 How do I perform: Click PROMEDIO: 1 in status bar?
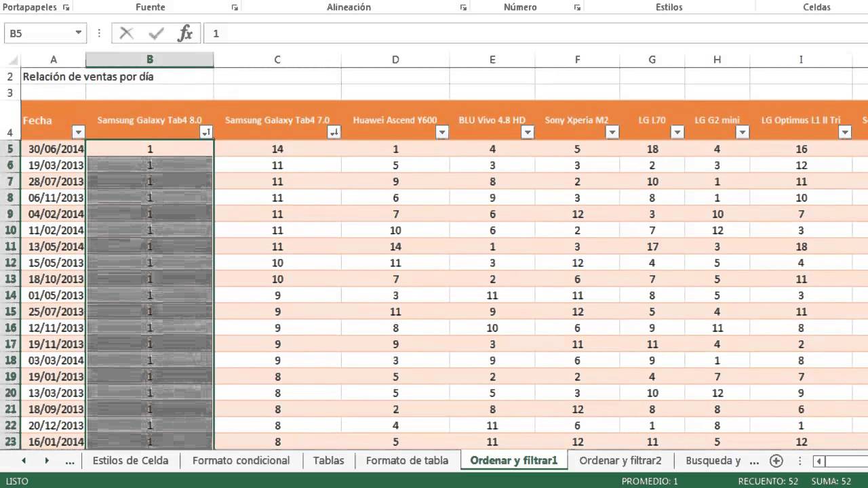pos(650,481)
